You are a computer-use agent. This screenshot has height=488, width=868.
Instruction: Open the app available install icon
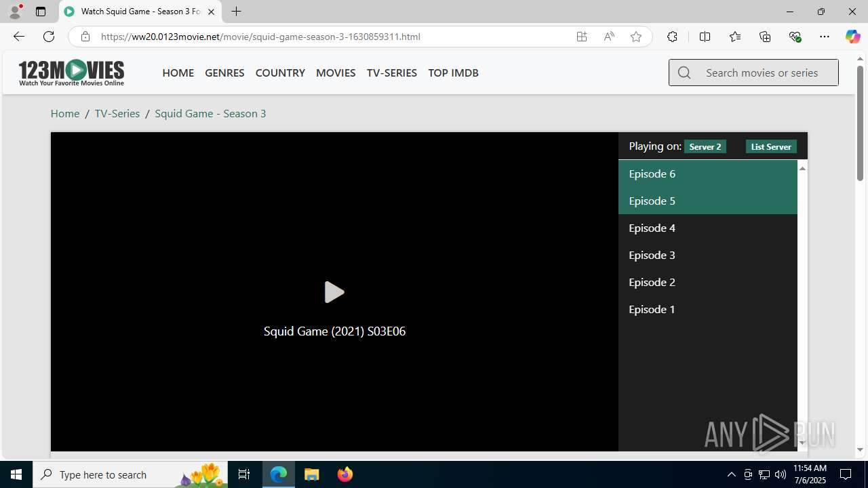pyautogui.click(x=582, y=37)
